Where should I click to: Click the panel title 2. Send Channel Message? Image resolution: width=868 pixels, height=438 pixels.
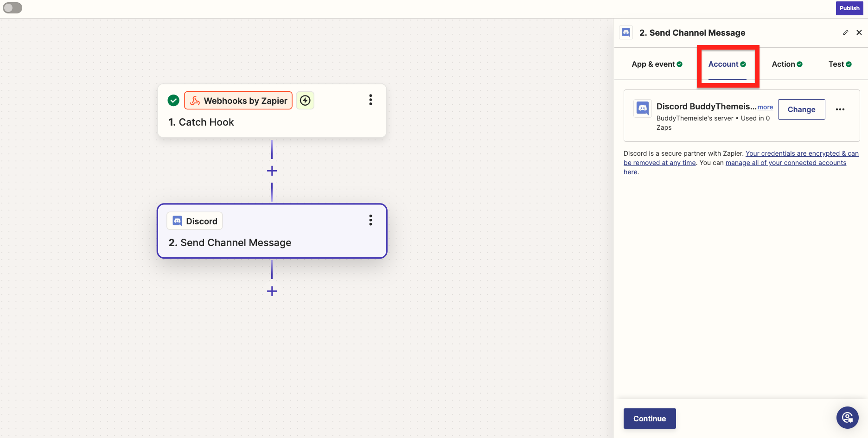692,32
